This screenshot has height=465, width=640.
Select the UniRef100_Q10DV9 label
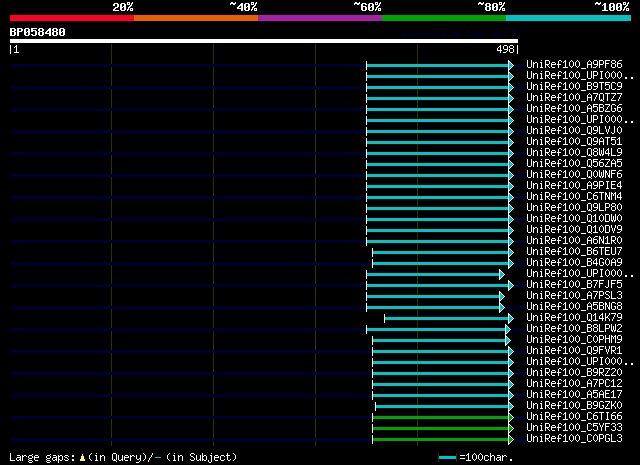click(x=574, y=230)
